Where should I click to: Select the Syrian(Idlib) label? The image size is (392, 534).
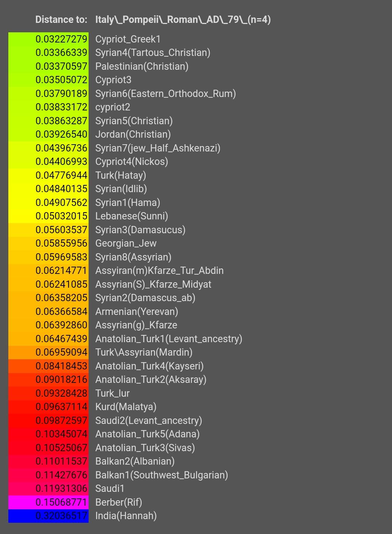coord(121,189)
